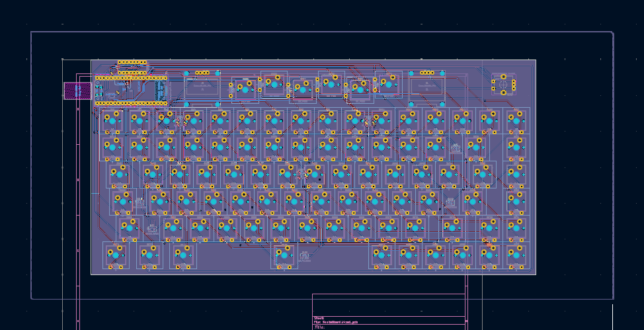Viewport: 644px width, 330px height.
Task: Click the bottom-left corner key switch footprint
Action: (116, 255)
